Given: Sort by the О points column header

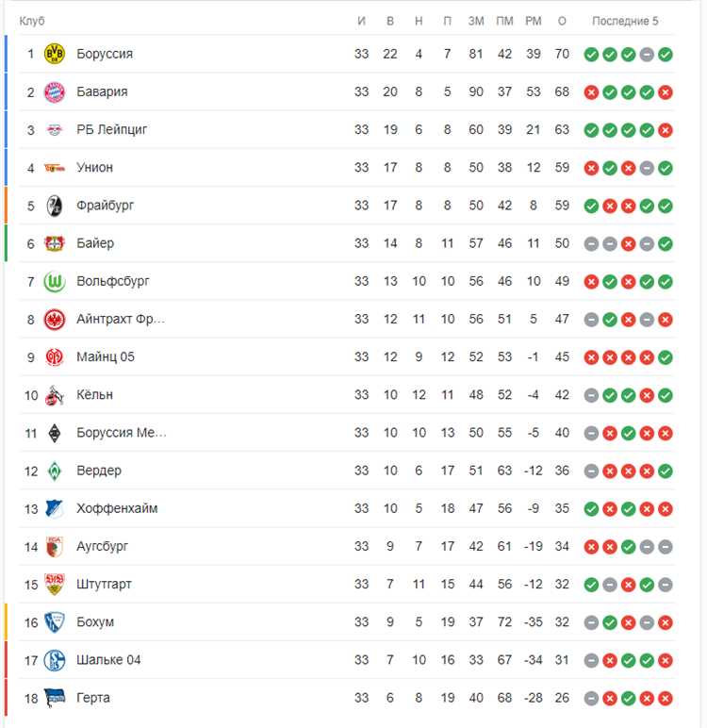Looking at the screenshot, I should [562, 21].
